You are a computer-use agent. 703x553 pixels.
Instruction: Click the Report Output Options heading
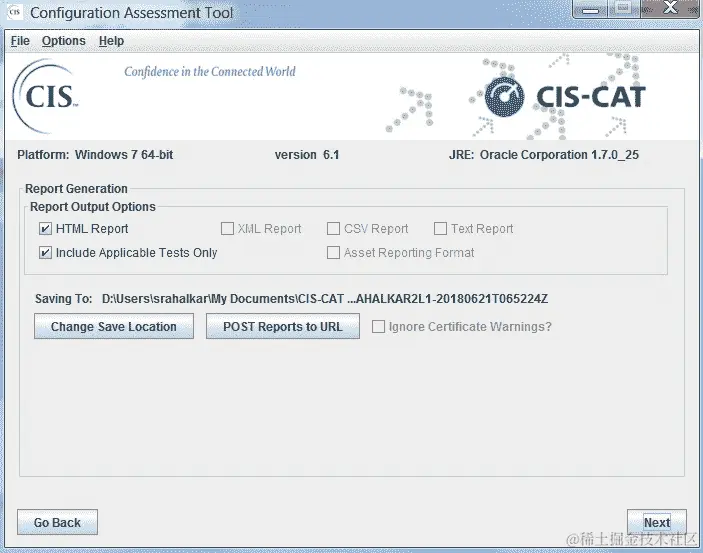click(x=93, y=207)
